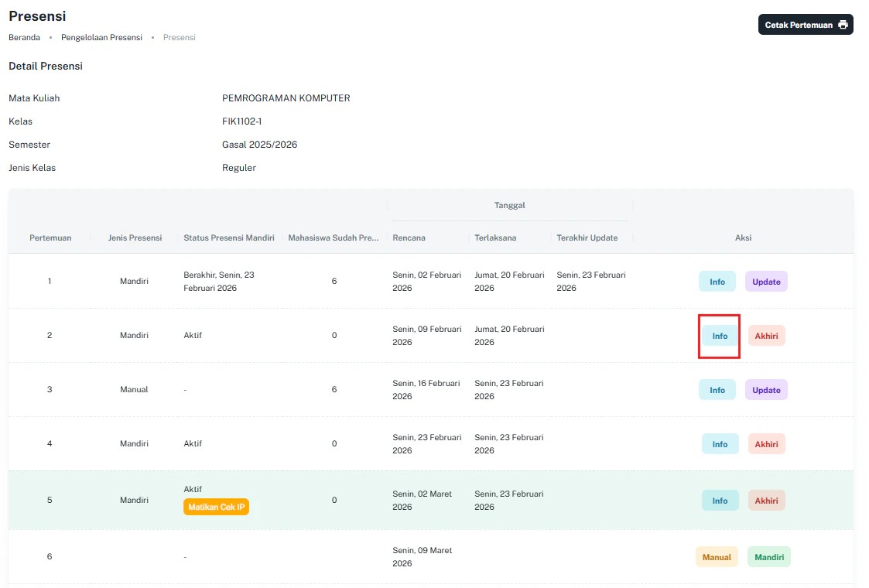Go to Pengelolaan Presensi breadcrumb
Viewport: 869px width, 588px height.
(x=101, y=37)
